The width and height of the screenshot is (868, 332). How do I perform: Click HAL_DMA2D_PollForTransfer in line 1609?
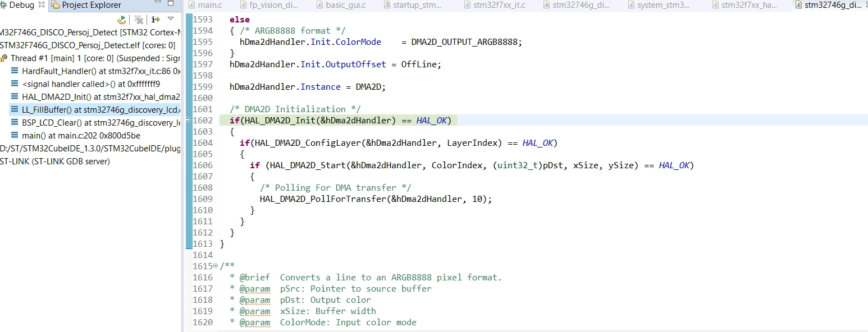click(323, 199)
